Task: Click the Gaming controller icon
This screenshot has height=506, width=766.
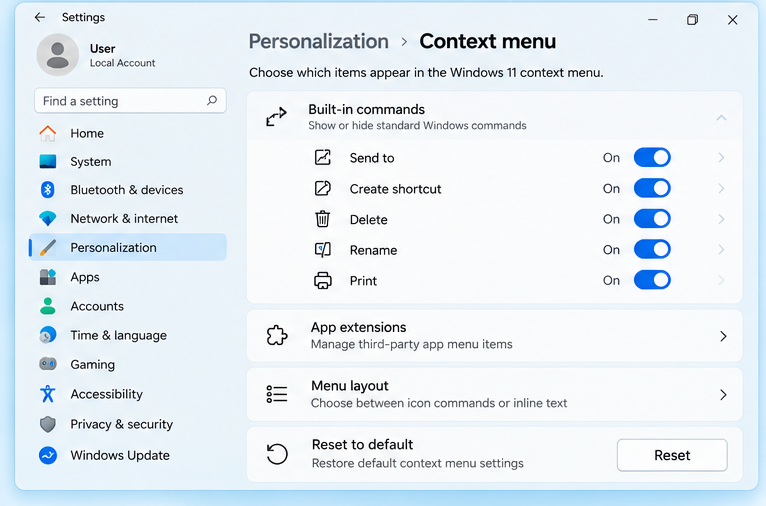Action: pyautogui.click(x=48, y=364)
